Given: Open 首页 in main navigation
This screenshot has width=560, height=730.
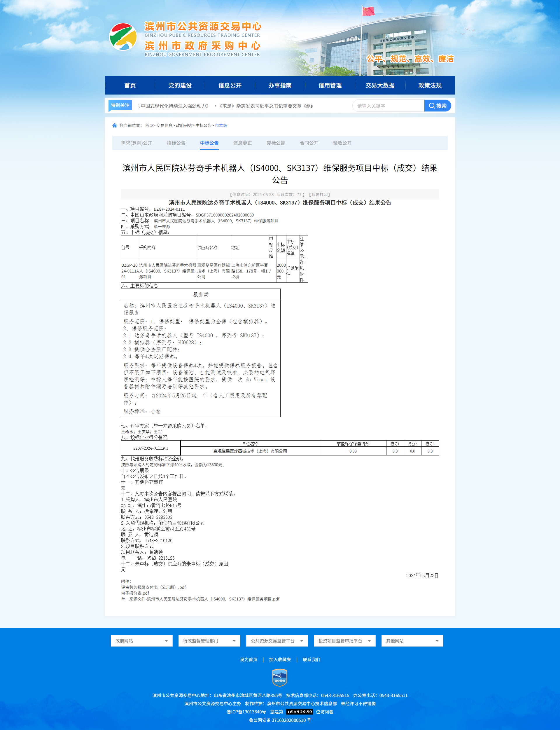Looking at the screenshot, I should coord(130,85).
